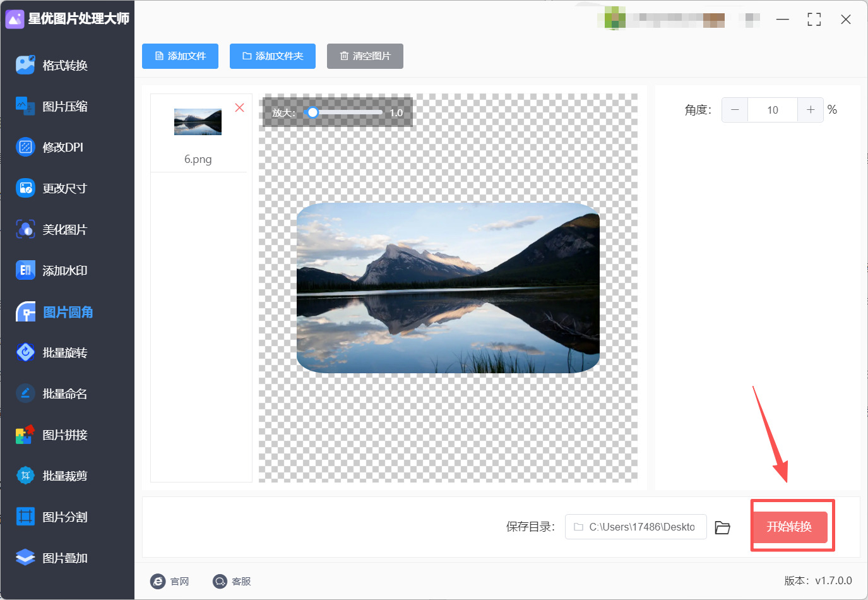Click the 添加文件夹 button
This screenshot has height=600, width=868.
273,56
